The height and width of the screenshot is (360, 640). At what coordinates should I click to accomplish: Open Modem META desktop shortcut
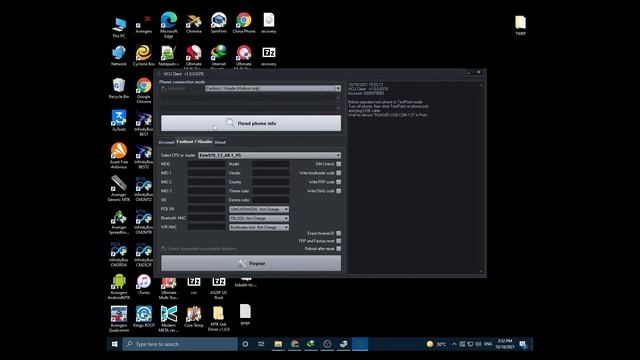[x=169, y=319]
